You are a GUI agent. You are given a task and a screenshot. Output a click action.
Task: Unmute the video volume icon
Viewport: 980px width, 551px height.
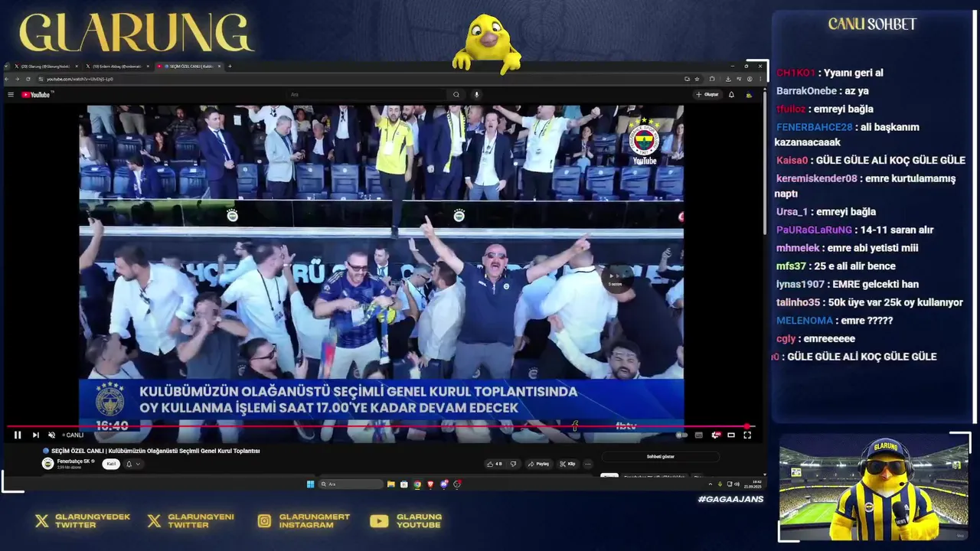[x=52, y=435]
